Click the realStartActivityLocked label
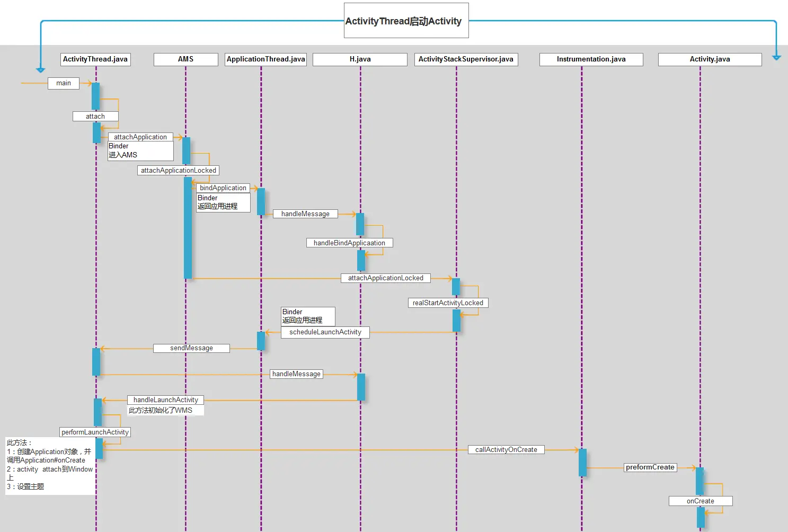The height and width of the screenshot is (532, 788). tap(448, 303)
